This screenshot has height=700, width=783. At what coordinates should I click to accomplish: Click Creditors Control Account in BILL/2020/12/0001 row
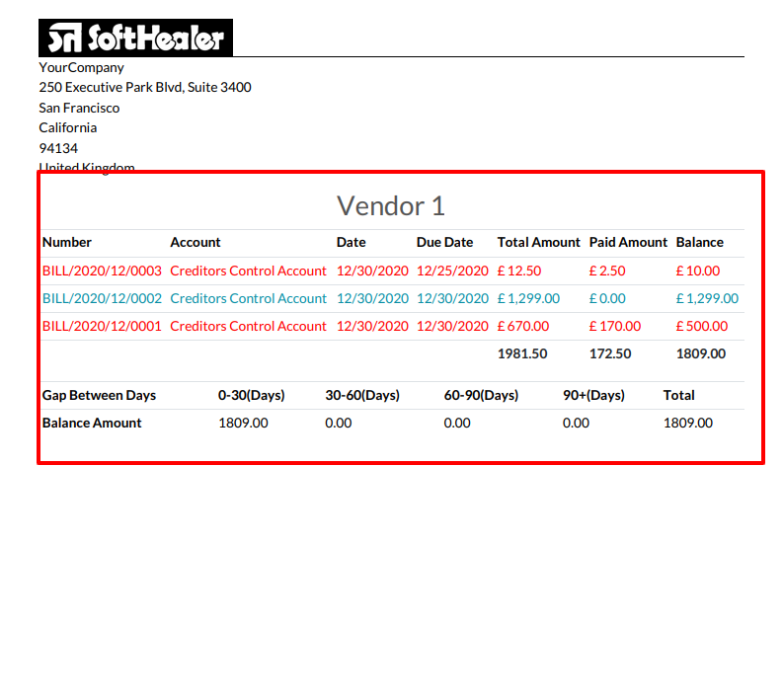tap(248, 326)
